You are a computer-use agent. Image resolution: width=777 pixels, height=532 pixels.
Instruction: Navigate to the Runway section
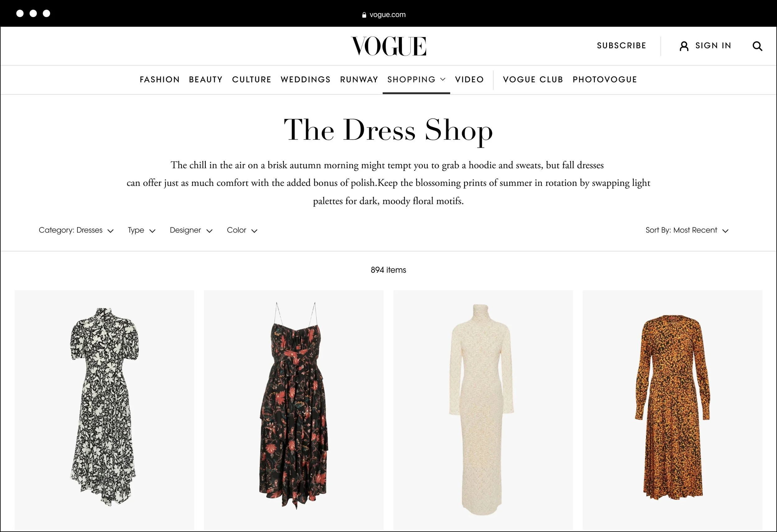pos(359,80)
